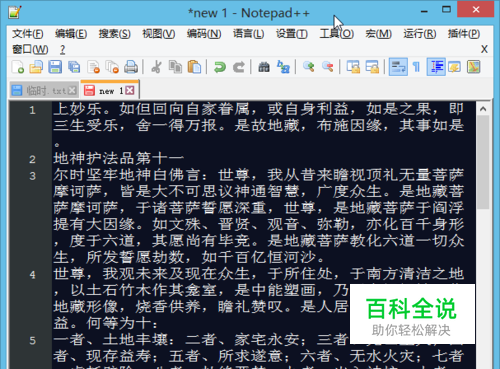Create a new file with toolbar icon
500x369 pixels.
pos(18,67)
